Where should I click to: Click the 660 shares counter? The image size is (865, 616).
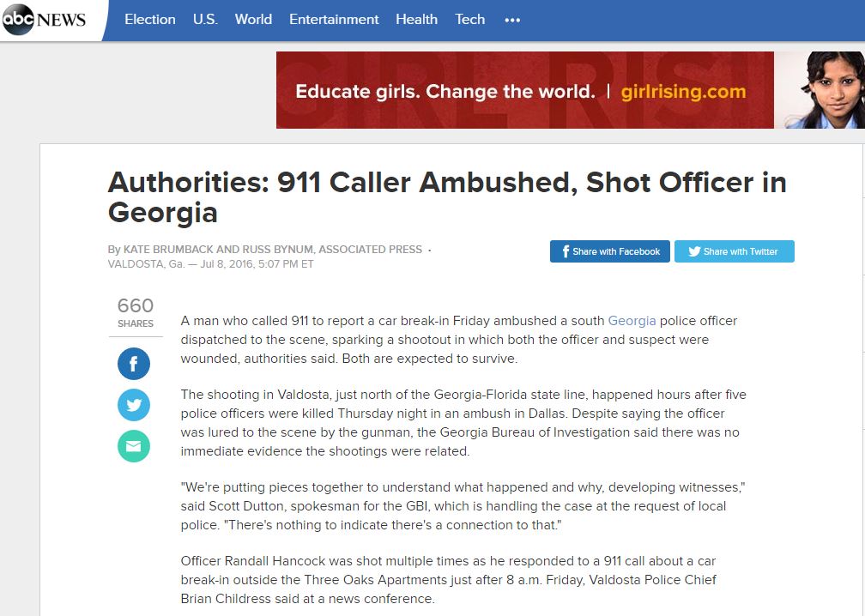point(136,312)
